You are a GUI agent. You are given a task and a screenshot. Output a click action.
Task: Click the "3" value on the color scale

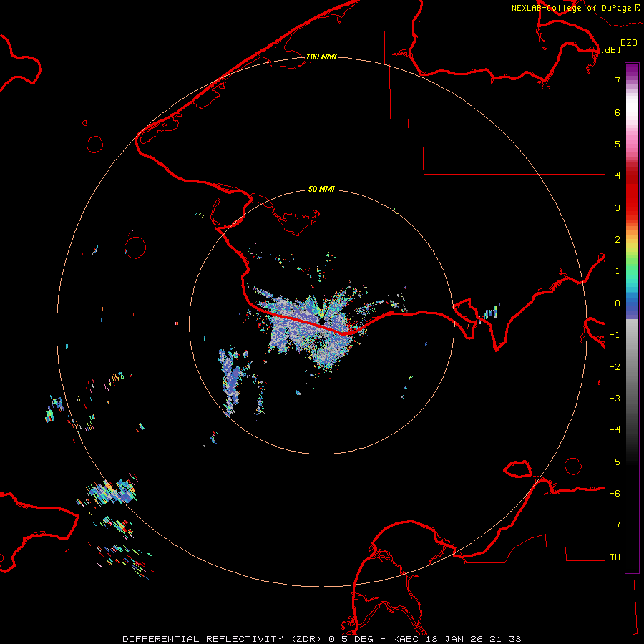tap(618, 208)
